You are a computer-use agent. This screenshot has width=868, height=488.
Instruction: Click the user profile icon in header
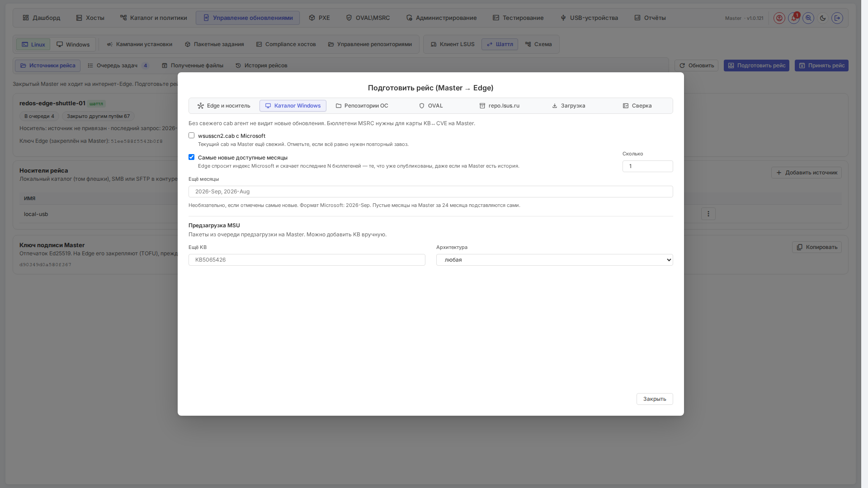[779, 18]
